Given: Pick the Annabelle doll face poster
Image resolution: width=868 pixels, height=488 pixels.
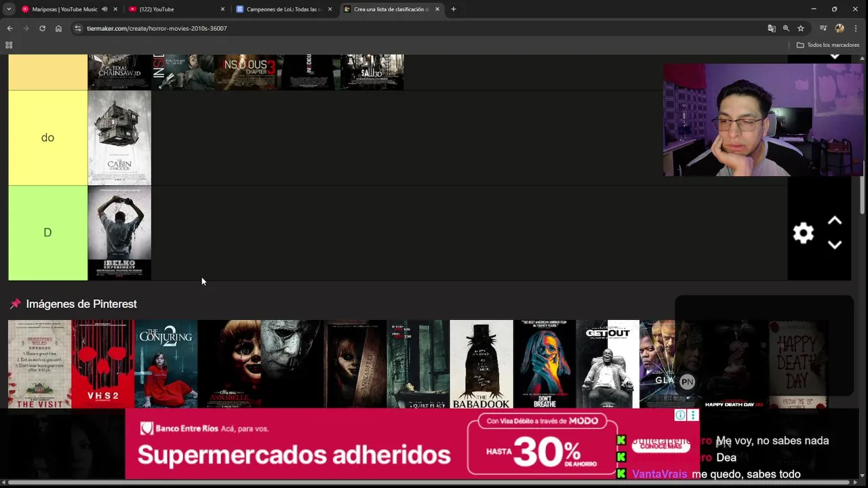Looking at the screenshot, I should tap(229, 364).
